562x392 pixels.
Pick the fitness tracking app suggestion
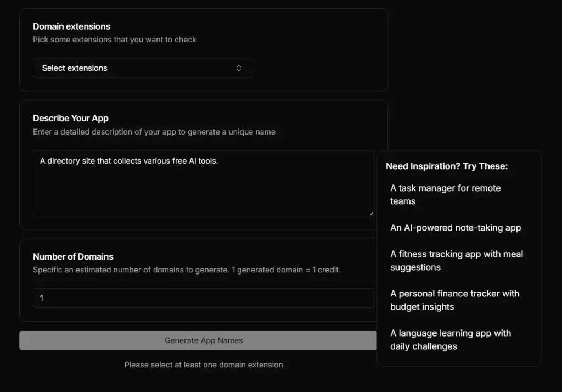click(457, 260)
